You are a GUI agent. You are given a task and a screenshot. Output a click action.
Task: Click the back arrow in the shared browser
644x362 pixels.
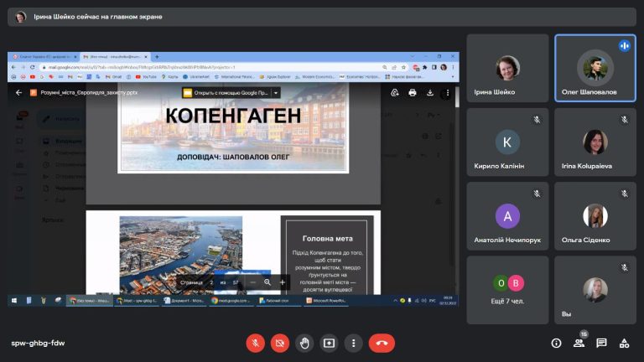tap(13, 67)
